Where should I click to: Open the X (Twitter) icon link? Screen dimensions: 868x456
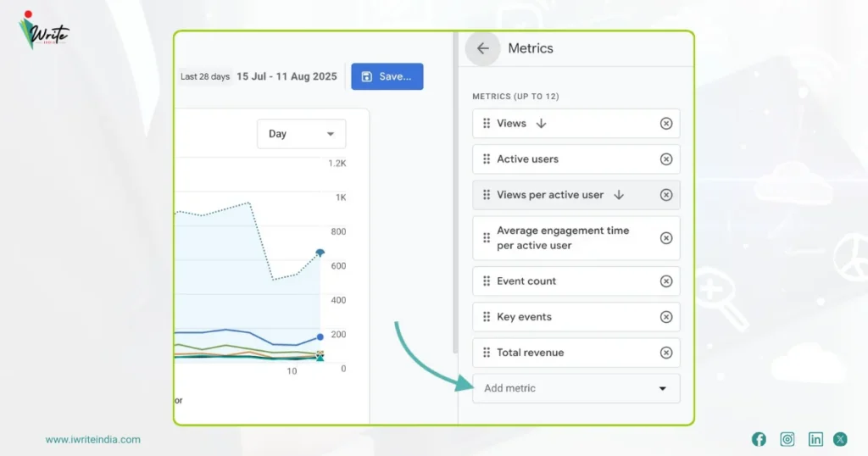[840, 439]
